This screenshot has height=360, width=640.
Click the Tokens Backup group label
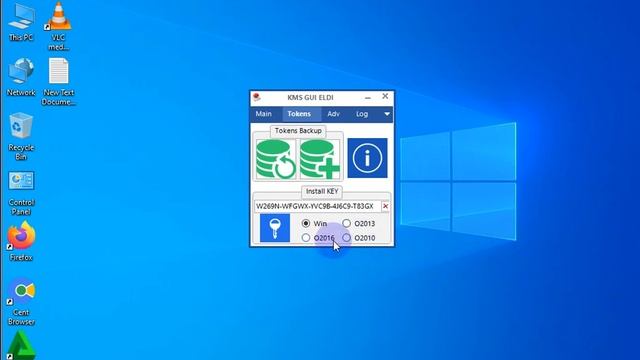pyautogui.click(x=298, y=131)
